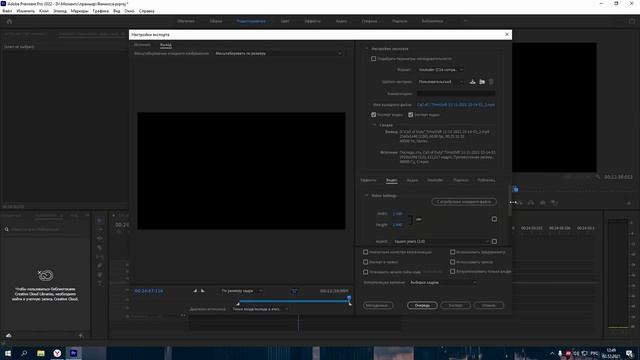Select the Type tool in Tools panel
This screenshot has height=360, width=640.
(100, 284)
